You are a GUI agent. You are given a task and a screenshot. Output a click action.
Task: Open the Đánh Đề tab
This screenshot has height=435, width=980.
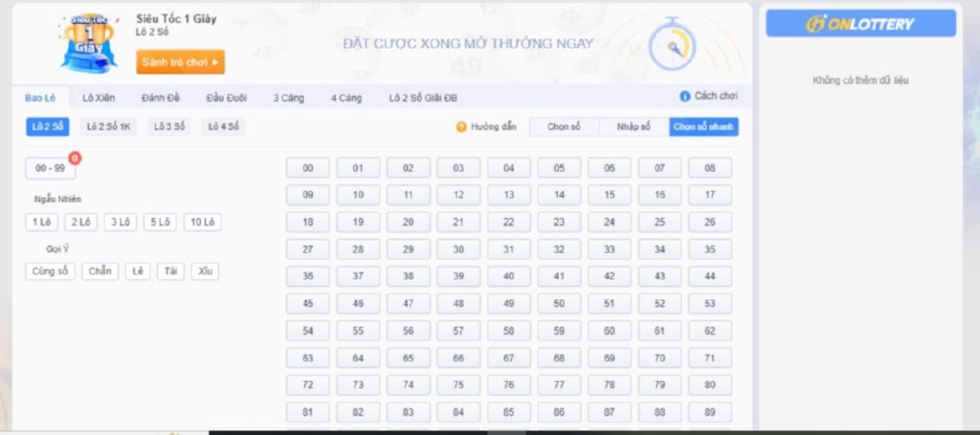pos(161,98)
